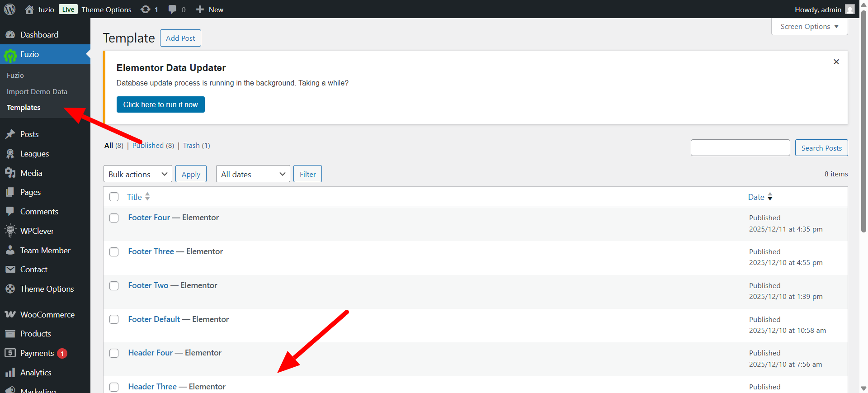
Task: Open the Templates submenu item
Action: coord(24,108)
